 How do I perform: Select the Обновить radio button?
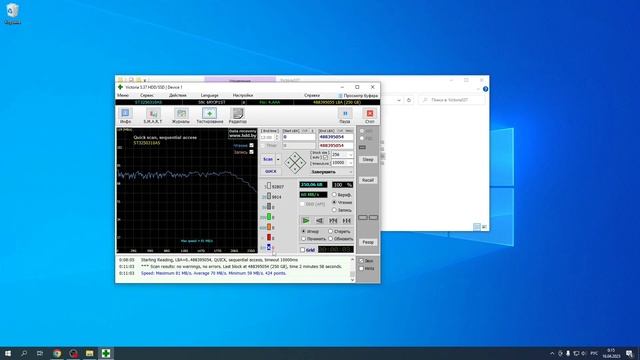[331, 239]
